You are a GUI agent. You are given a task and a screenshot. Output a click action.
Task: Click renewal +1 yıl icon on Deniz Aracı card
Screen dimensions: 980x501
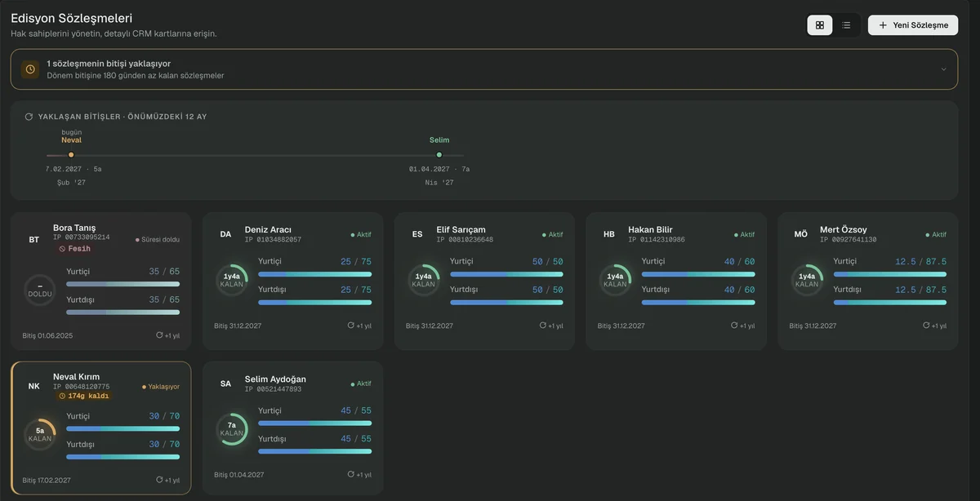[351, 326]
